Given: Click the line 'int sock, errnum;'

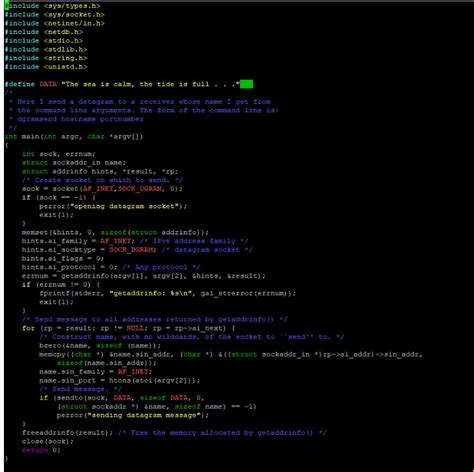Looking at the screenshot, I should coord(59,154).
